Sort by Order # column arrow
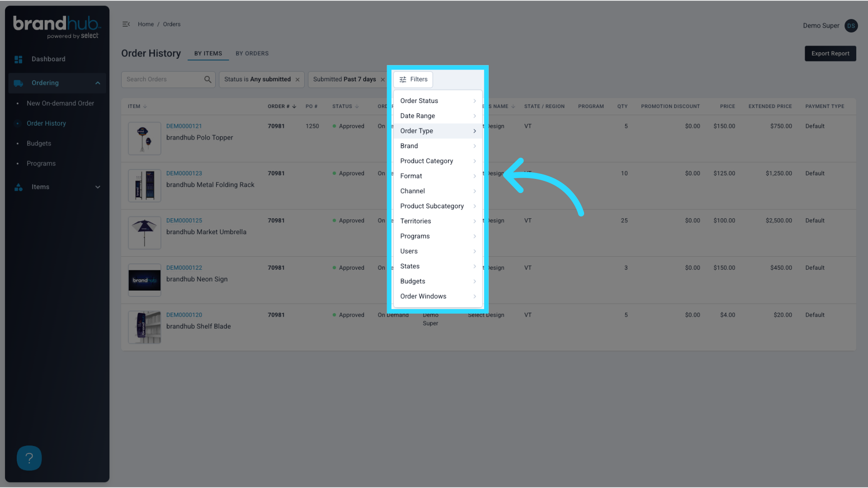Screen dimensions: 868x488 point(294,107)
